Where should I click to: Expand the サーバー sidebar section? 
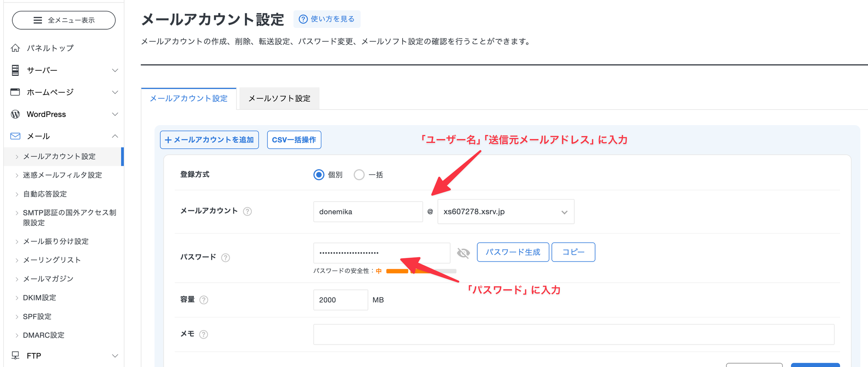115,70
